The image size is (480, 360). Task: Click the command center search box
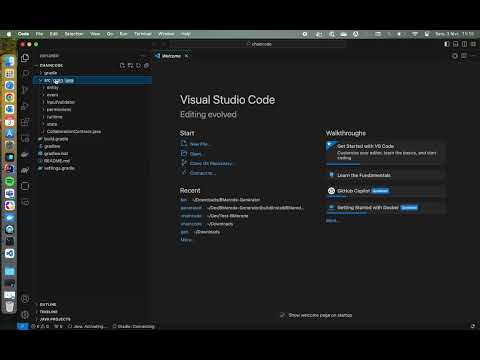(259, 44)
